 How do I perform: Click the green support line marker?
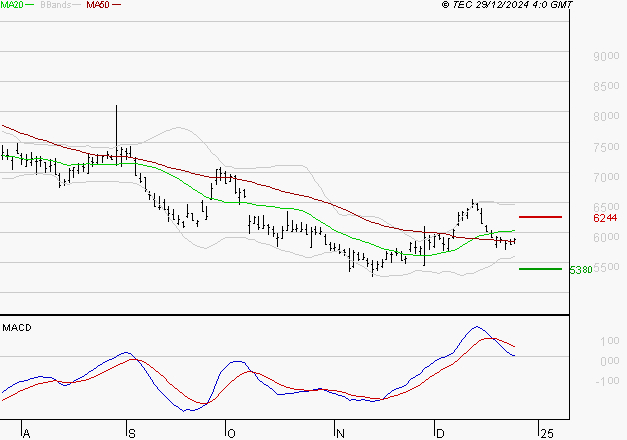[x=540, y=269]
